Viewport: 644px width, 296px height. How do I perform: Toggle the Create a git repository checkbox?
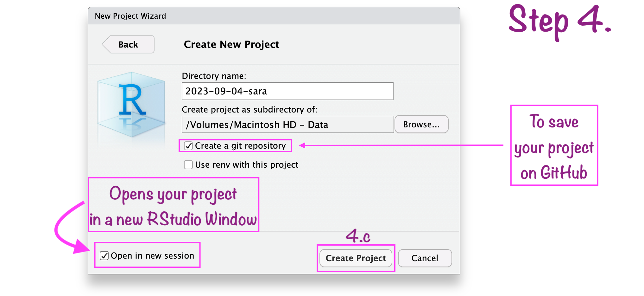(x=189, y=146)
